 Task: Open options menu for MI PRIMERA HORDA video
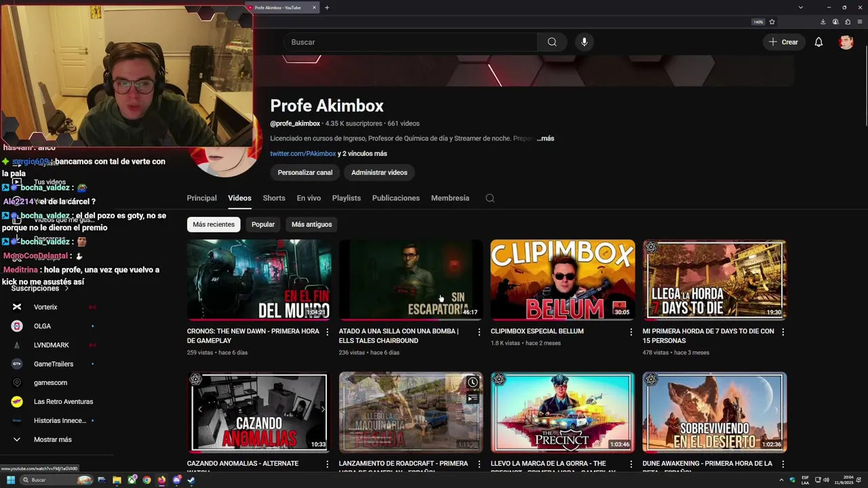pyautogui.click(x=783, y=332)
